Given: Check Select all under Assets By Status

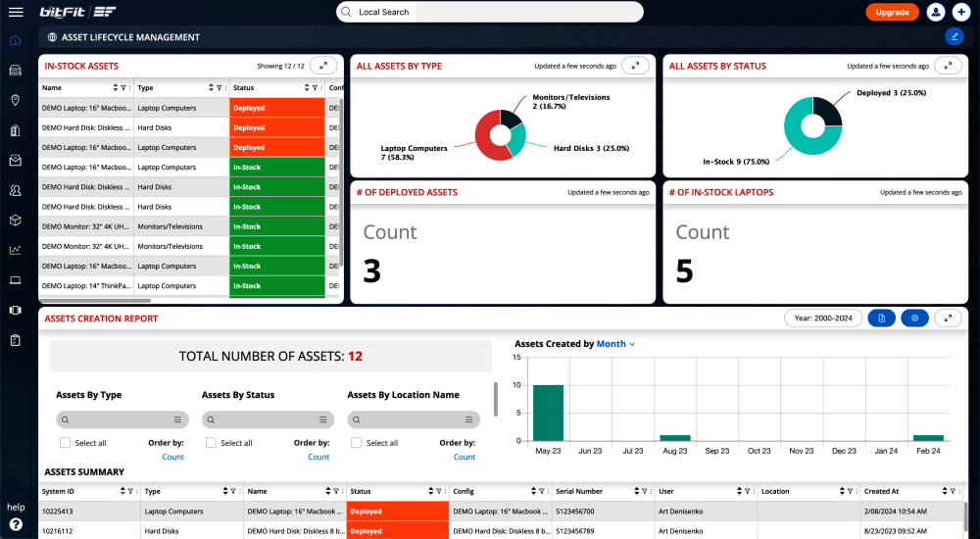Looking at the screenshot, I should pyautogui.click(x=211, y=443).
